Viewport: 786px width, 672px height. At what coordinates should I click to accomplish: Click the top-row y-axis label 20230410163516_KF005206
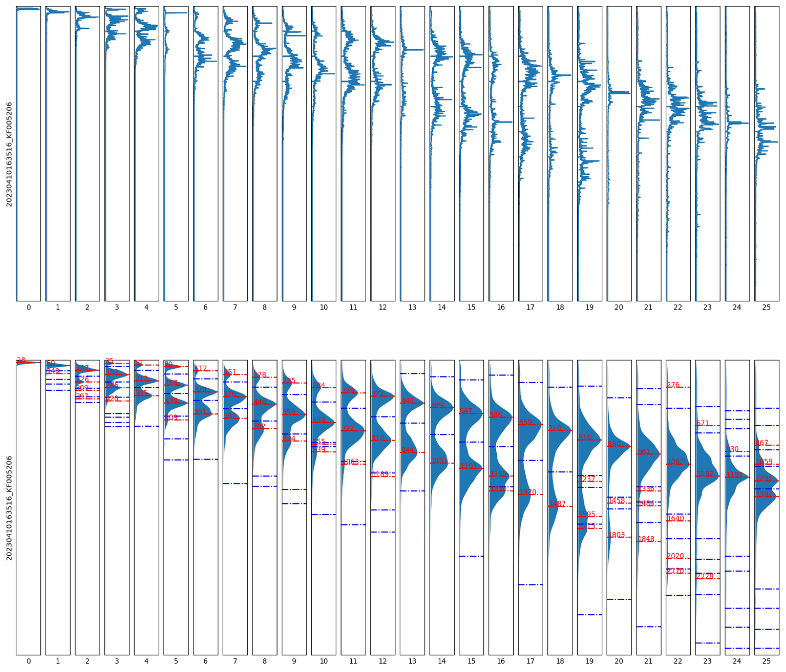(9, 154)
